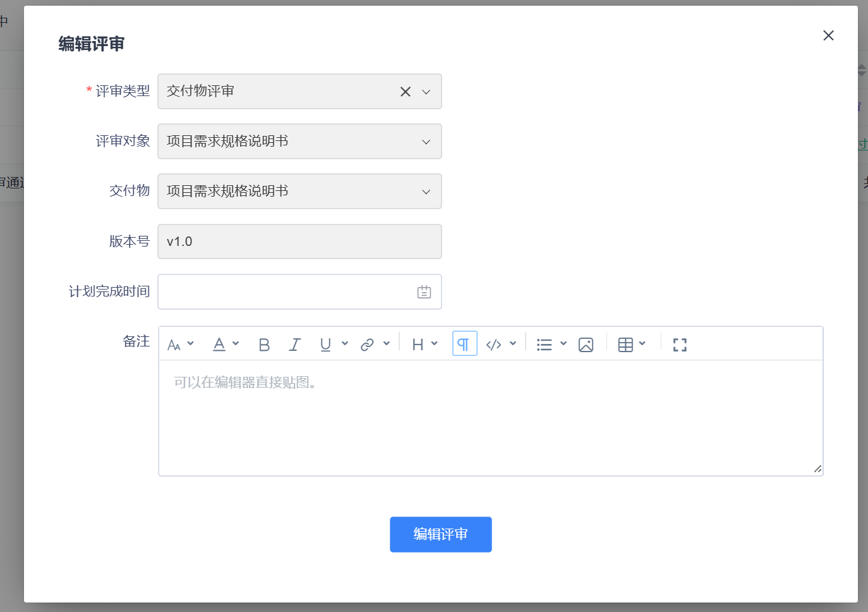
Task: Expand the 评审对象 dropdown
Action: pos(299,141)
